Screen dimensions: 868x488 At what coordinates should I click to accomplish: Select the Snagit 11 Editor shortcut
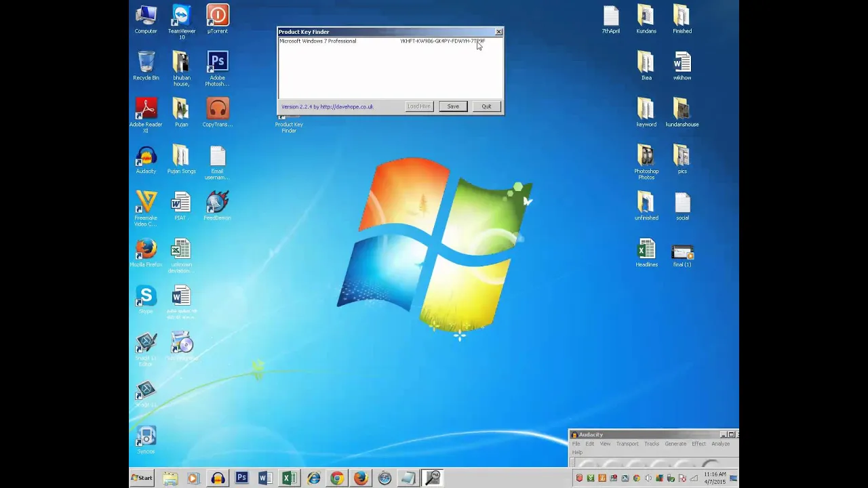coord(146,350)
